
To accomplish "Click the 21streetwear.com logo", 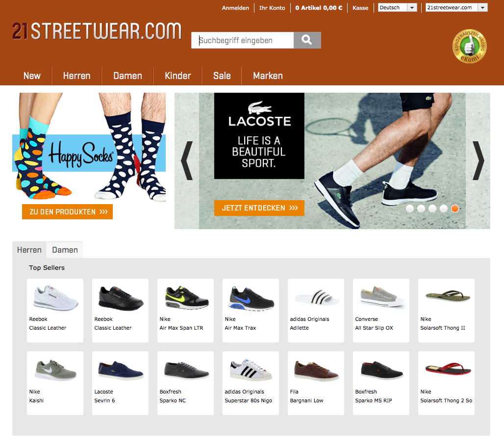I will [x=97, y=31].
